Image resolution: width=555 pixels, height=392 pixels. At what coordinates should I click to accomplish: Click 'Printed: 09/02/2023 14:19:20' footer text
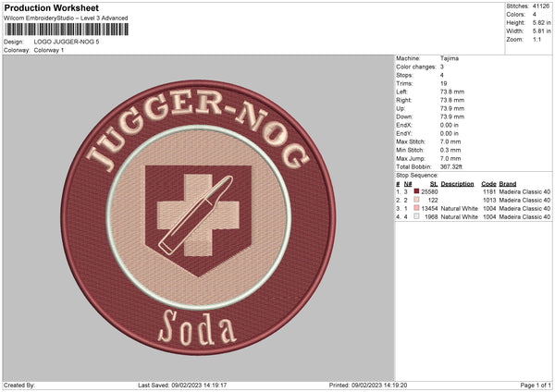click(368, 385)
